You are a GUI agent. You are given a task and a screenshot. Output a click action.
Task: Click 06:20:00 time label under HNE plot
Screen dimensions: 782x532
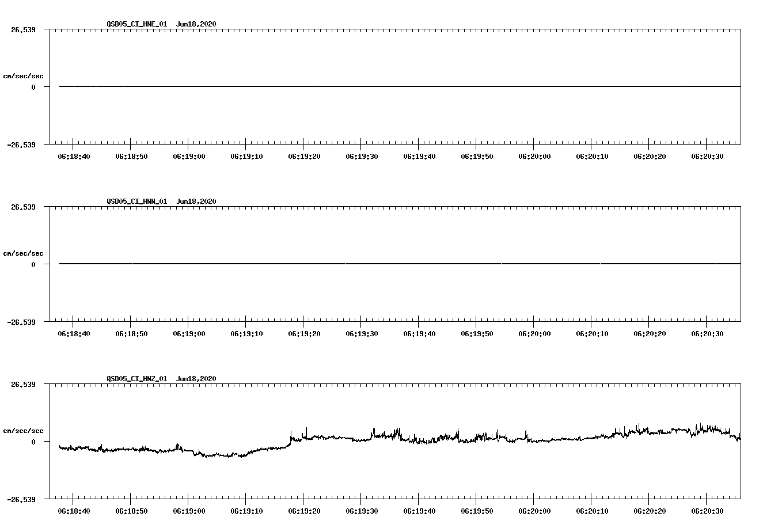point(534,157)
